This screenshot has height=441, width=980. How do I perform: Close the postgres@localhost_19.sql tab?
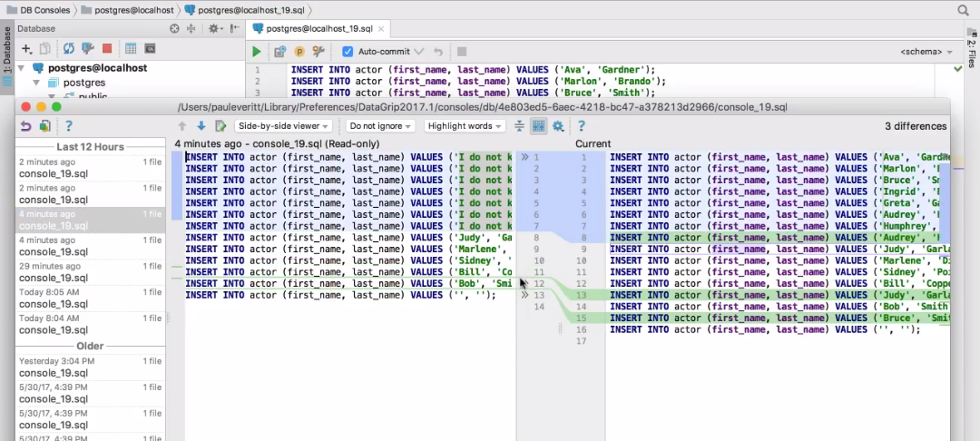382,29
